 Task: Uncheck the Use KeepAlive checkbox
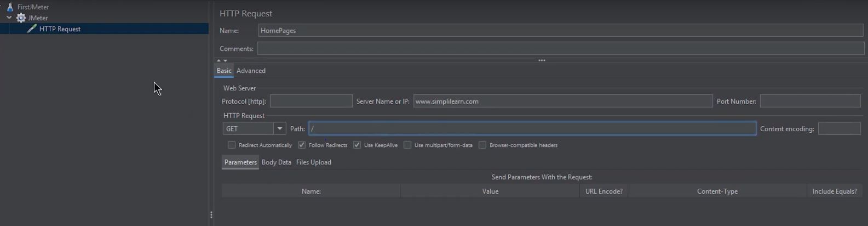point(357,145)
